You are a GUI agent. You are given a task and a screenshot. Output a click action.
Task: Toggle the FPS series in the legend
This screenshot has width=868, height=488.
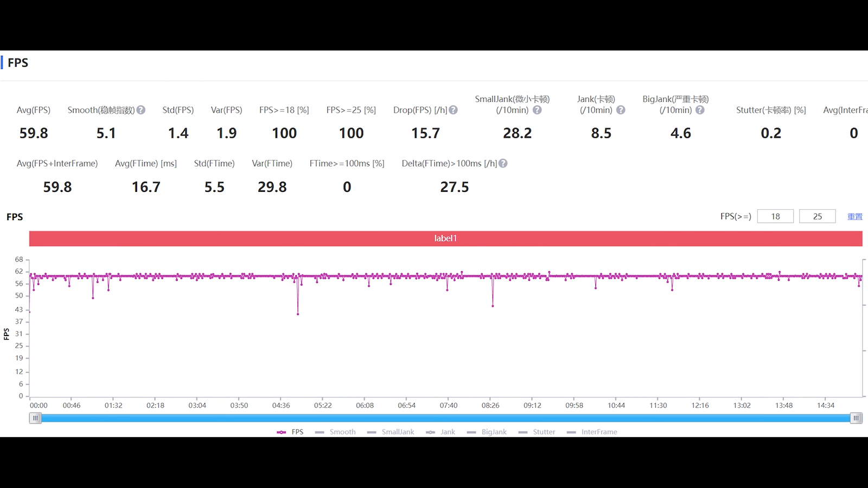pos(291,432)
